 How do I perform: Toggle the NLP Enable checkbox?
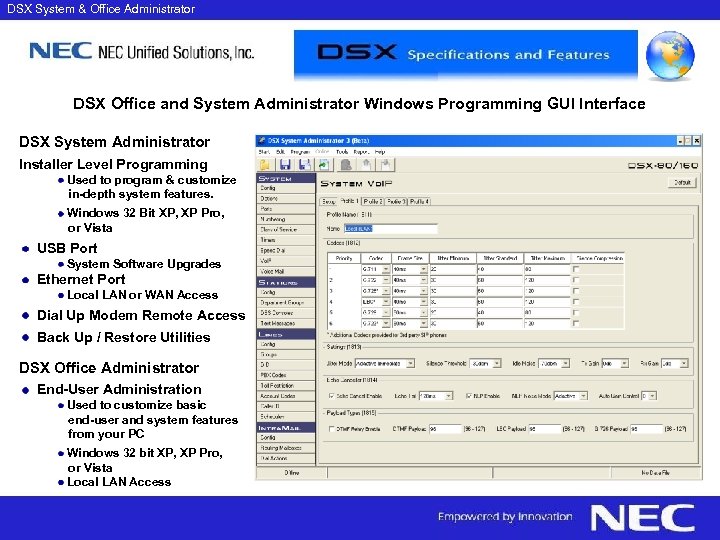pyautogui.click(x=469, y=396)
